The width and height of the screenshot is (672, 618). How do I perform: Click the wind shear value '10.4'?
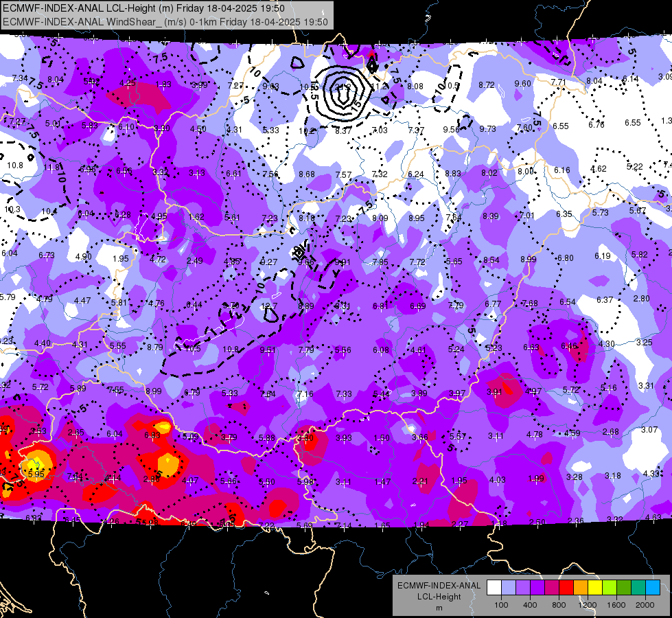pos(49,211)
